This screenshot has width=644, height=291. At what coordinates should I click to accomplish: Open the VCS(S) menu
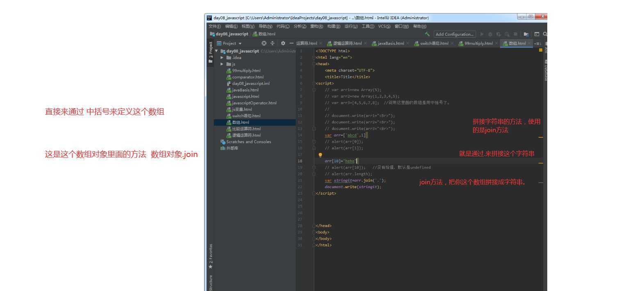(x=384, y=26)
